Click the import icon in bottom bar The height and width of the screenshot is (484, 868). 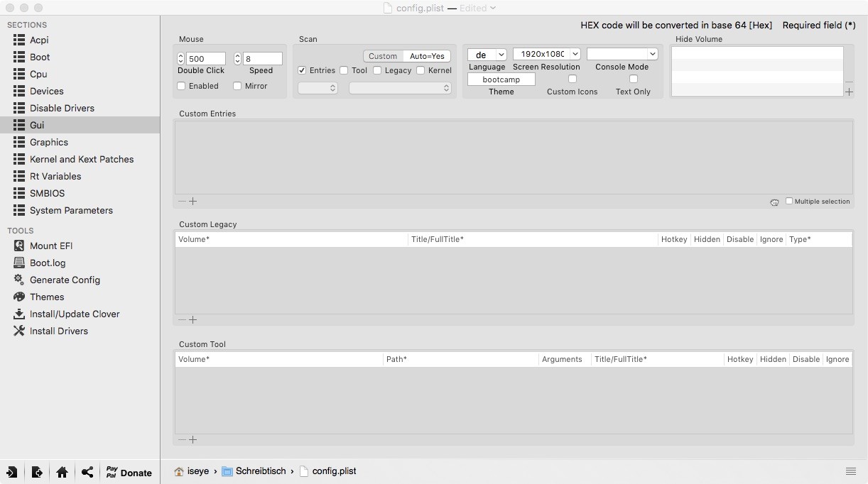coord(12,472)
